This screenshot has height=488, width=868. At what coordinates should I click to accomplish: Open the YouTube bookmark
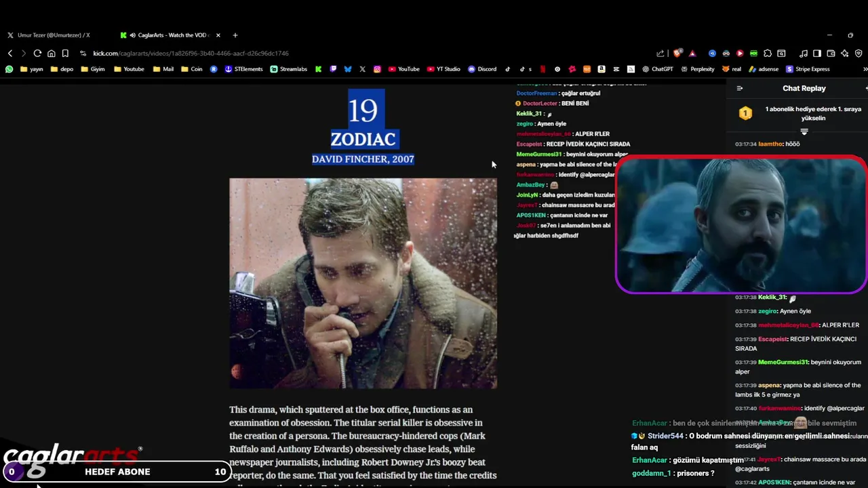click(403, 69)
